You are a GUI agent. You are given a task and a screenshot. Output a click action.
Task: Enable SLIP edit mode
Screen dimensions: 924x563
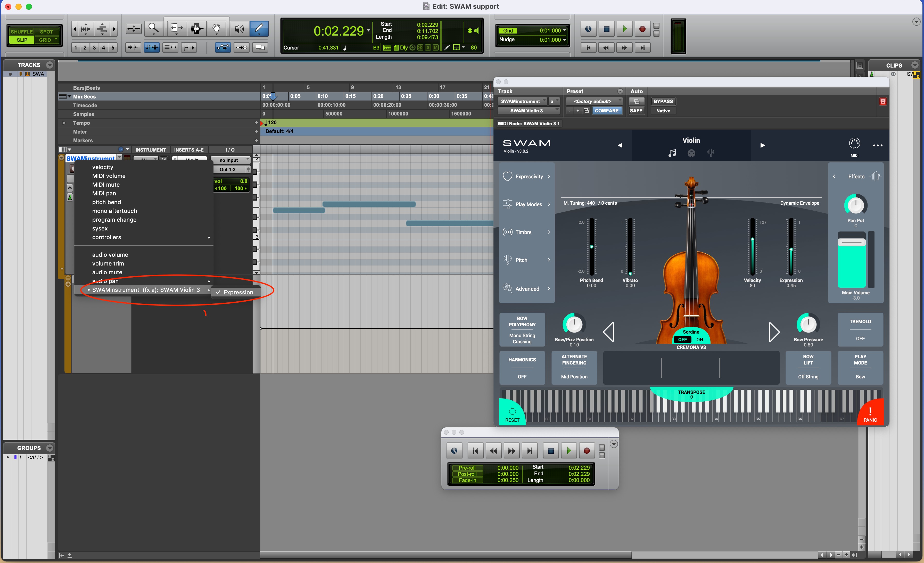coord(22,40)
